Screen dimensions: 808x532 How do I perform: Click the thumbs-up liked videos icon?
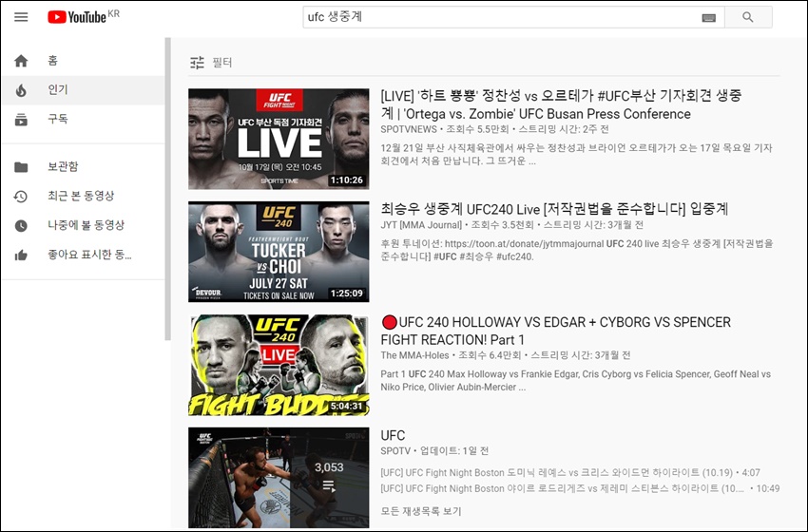[21, 255]
